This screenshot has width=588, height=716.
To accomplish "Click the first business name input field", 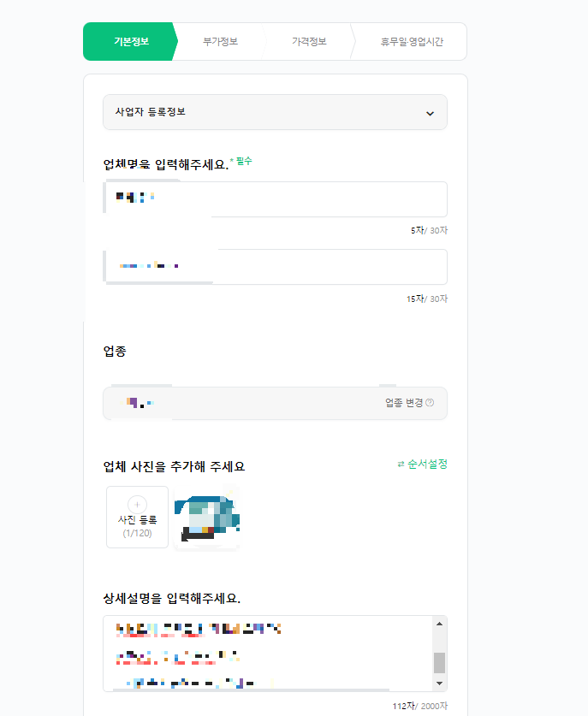I will click(x=274, y=198).
